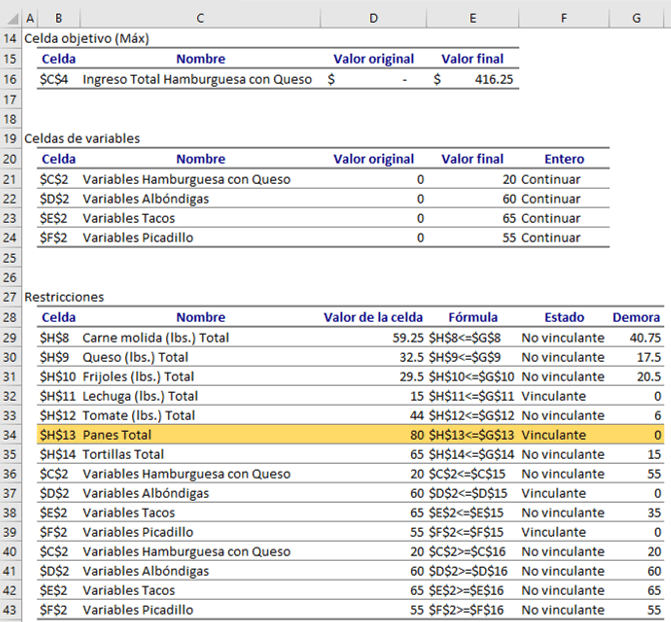Click highlighted 'Panes Total' cell
This screenshot has width=671, height=622.
(x=117, y=435)
